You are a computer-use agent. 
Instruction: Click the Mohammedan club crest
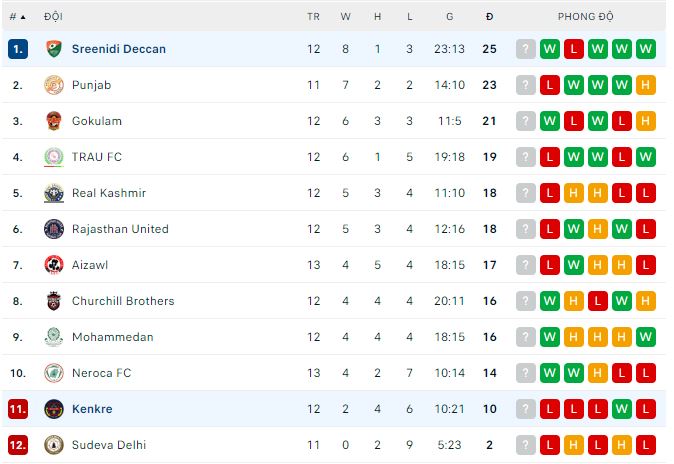click(x=54, y=337)
